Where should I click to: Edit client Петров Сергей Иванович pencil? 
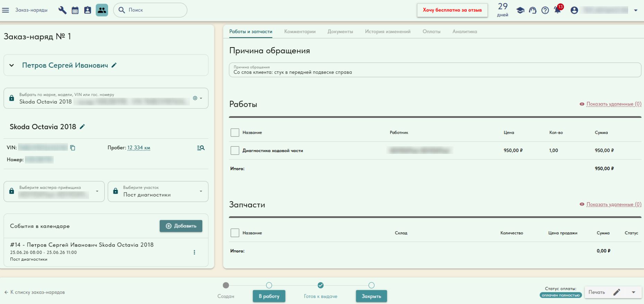pos(114,65)
